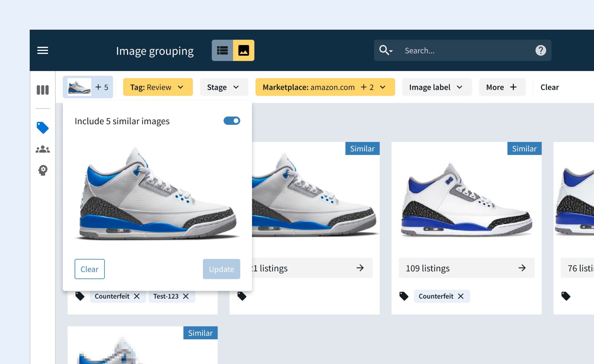
Task: Open search options magnifier dropdown
Action: [x=386, y=50]
